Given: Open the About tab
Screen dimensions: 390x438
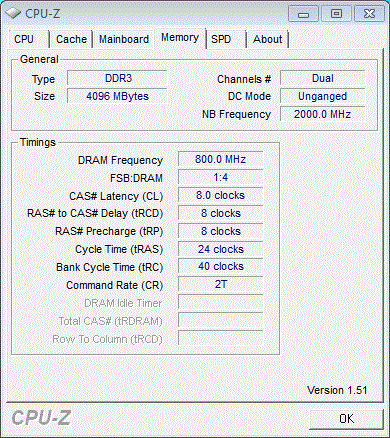Looking at the screenshot, I should tap(267, 39).
